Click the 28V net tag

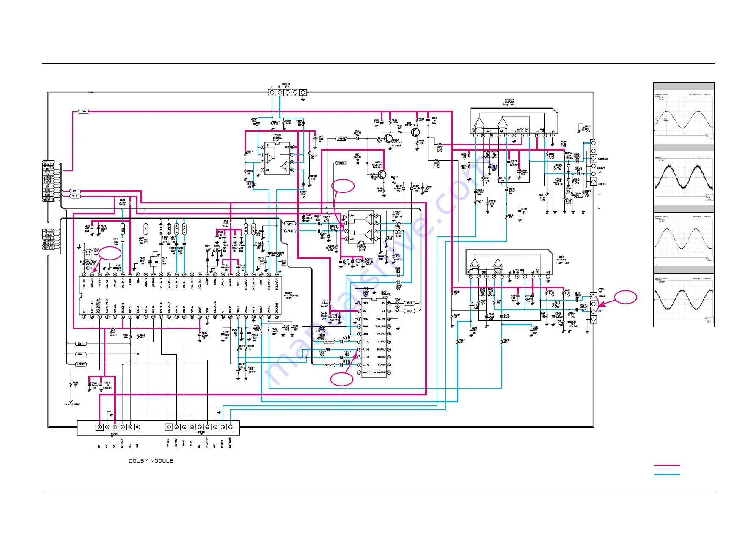point(84,112)
